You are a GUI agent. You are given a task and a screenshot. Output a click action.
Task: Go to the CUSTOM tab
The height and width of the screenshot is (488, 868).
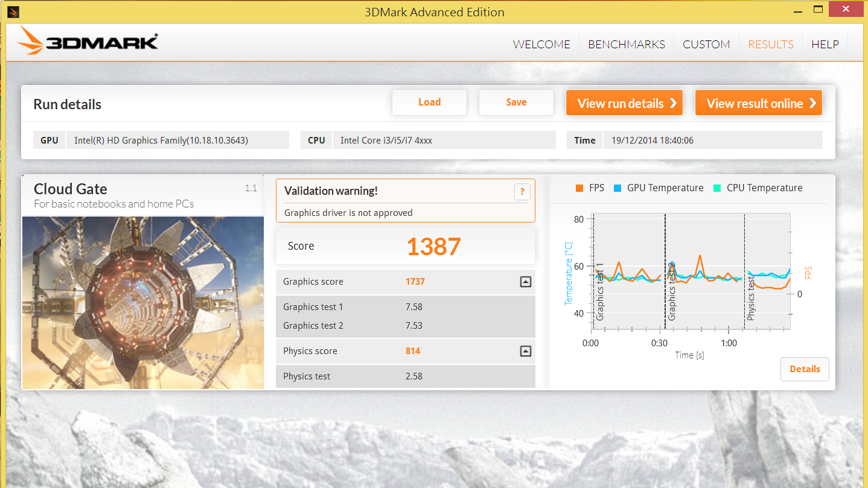[706, 44]
